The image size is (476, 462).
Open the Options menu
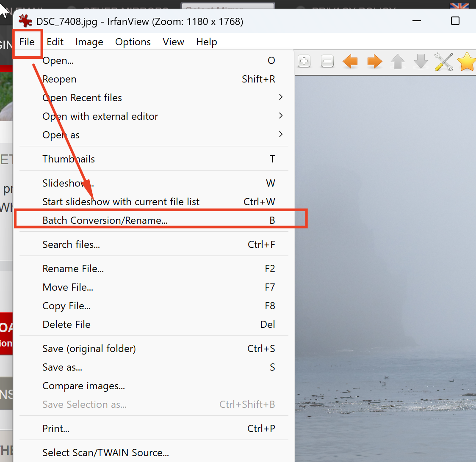click(x=133, y=42)
